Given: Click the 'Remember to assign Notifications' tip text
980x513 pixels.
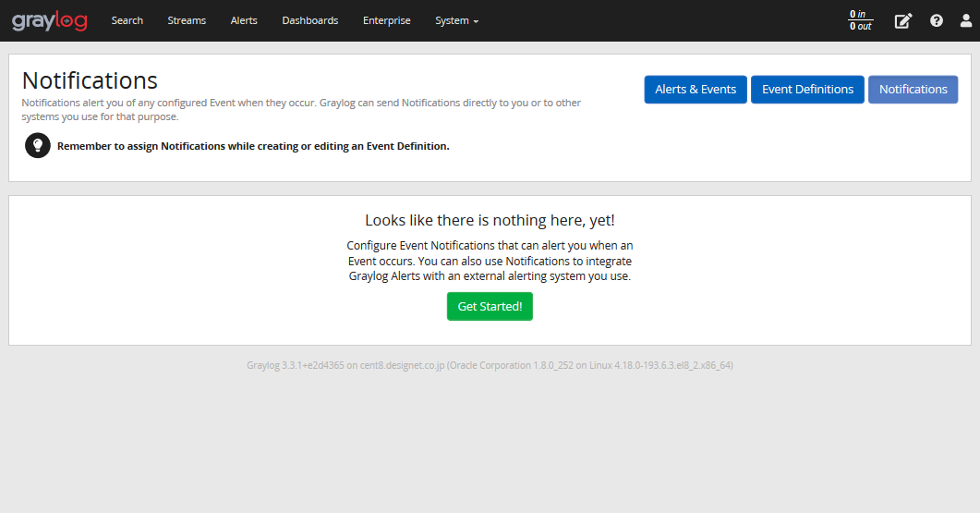Looking at the screenshot, I should tap(253, 146).
